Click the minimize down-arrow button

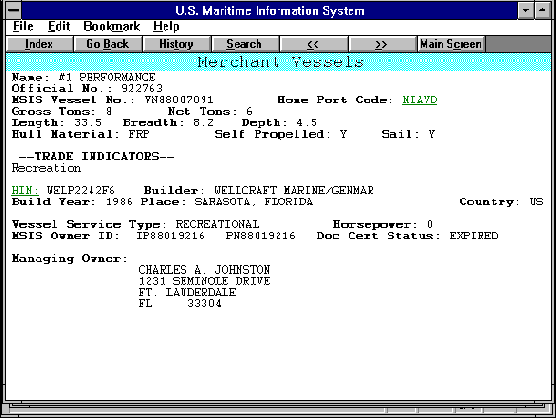pos(526,10)
